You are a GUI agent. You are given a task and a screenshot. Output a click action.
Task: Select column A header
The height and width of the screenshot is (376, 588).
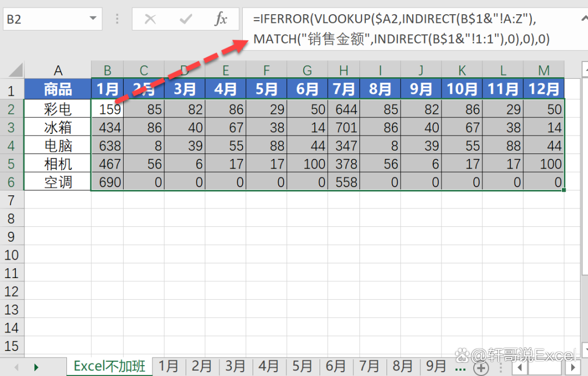(x=58, y=70)
